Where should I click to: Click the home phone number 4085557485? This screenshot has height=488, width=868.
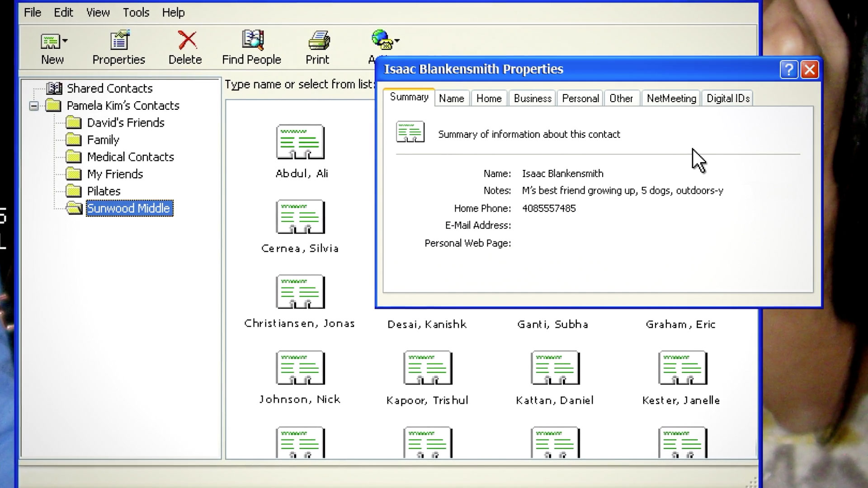[x=549, y=208]
